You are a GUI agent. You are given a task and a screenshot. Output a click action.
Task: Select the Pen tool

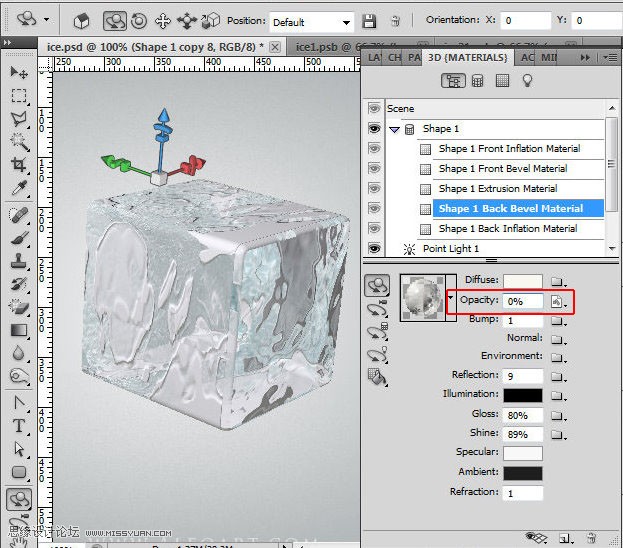(x=19, y=403)
